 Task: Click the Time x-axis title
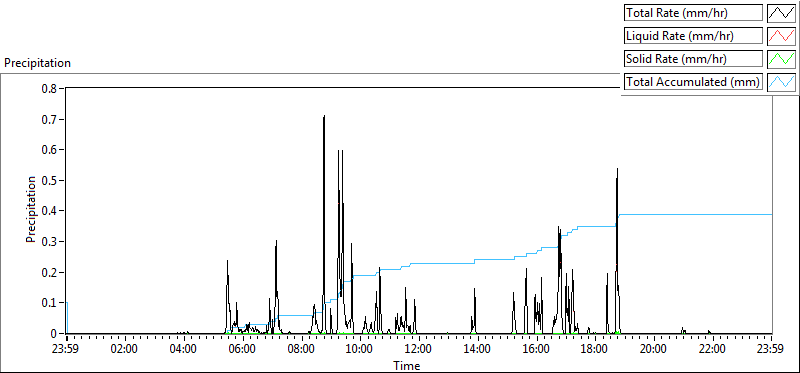[x=407, y=365]
